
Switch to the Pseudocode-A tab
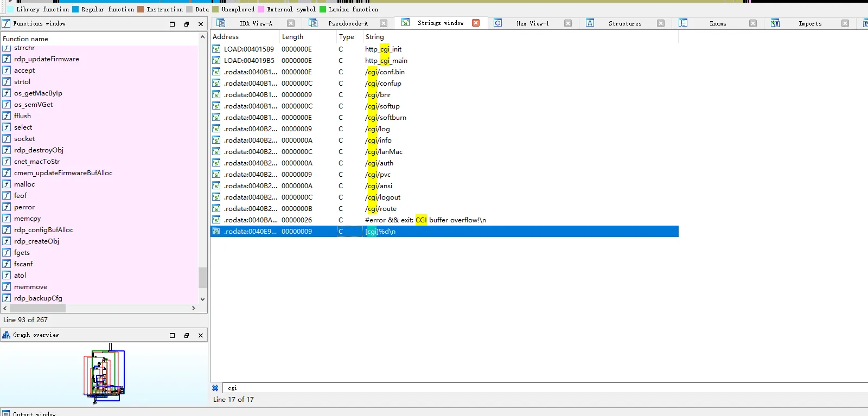(347, 23)
